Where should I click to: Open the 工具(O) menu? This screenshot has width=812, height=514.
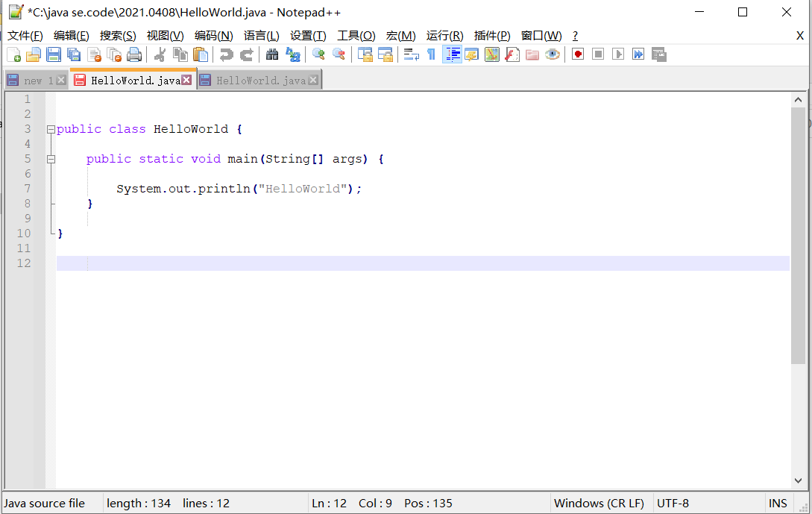(356, 36)
